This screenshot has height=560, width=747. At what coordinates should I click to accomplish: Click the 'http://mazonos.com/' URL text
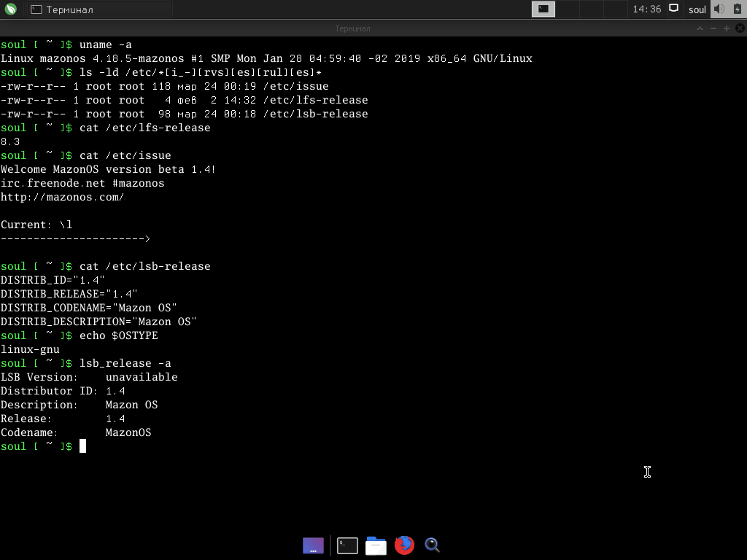[63, 197]
